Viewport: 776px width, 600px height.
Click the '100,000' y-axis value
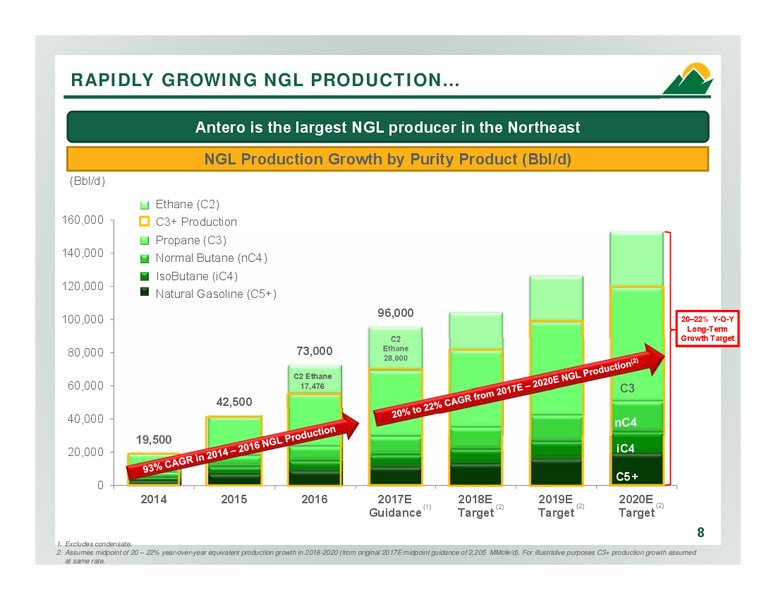tap(83, 319)
